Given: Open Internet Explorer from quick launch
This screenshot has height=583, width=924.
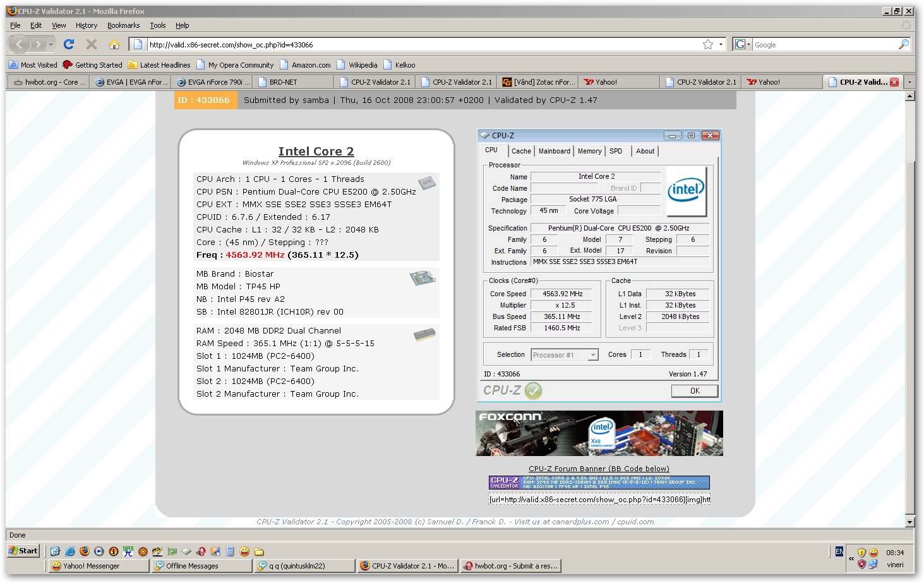Looking at the screenshot, I should (70, 551).
